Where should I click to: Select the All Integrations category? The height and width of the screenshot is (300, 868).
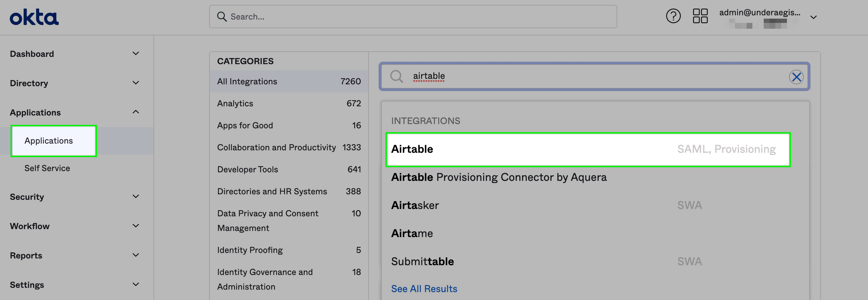(x=289, y=81)
